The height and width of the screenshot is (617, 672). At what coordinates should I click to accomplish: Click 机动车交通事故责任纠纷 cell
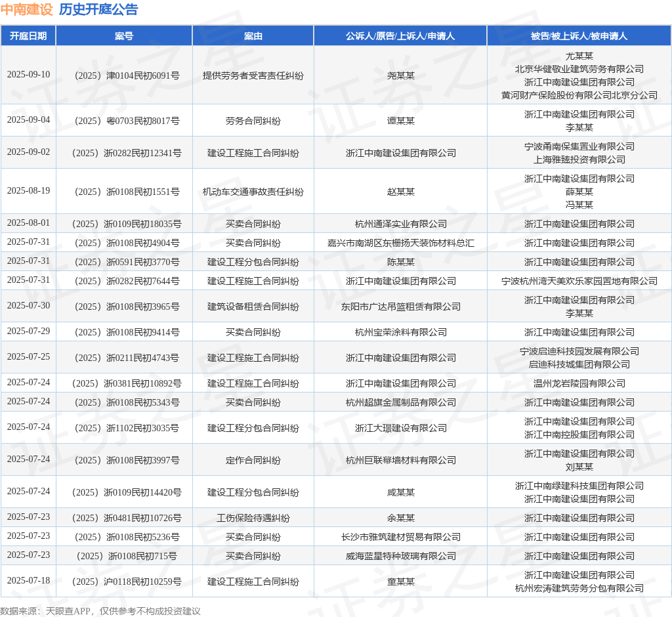[x=253, y=192]
